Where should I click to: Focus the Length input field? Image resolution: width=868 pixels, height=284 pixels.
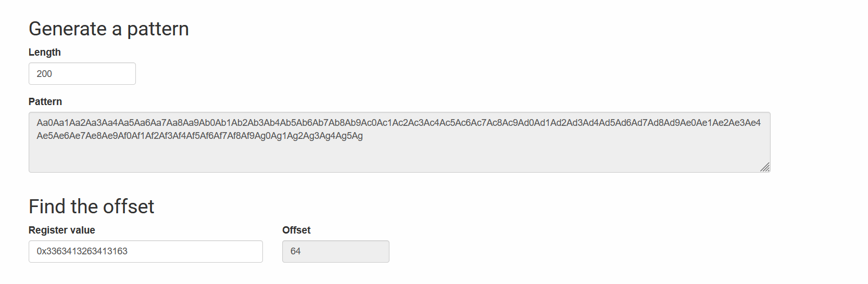[x=82, y=74]
